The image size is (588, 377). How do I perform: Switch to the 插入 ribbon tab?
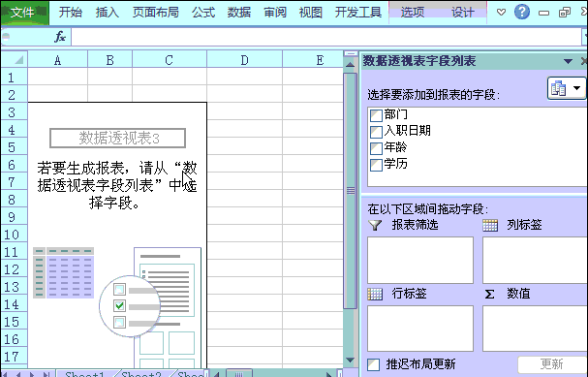point(107,13)
